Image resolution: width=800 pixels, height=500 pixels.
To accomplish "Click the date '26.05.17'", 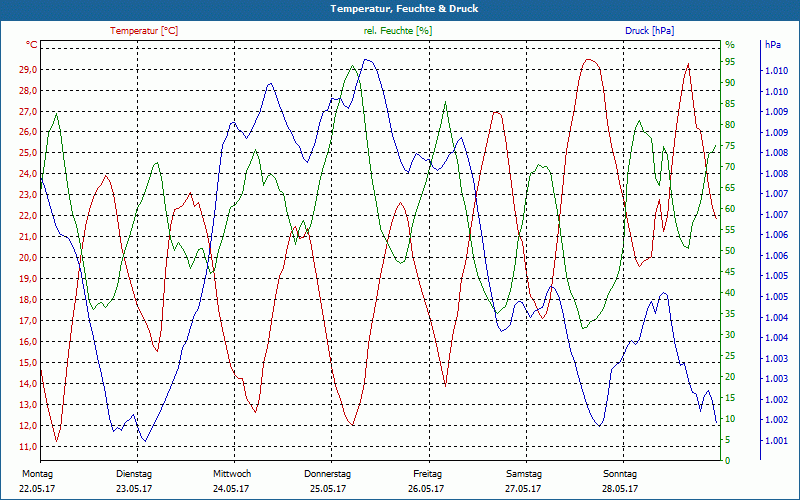I will [426, 488].
